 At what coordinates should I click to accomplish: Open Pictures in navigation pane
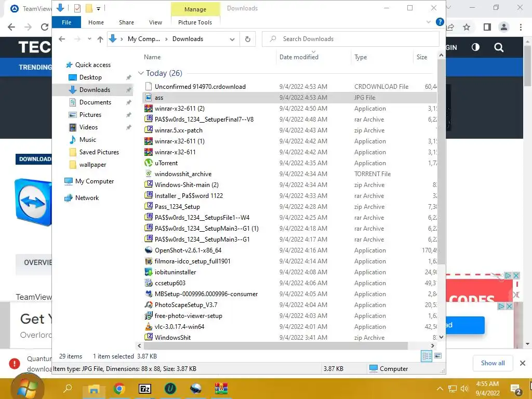[90, 115]
